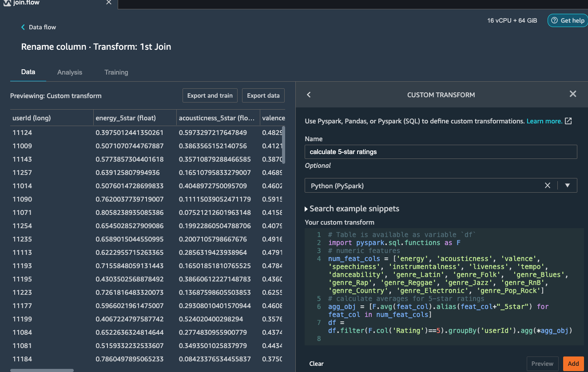The height and width of the screenshot is (372, 588).
Task: Select userId cell 11223
Action: pyautogui.click(x=22, y=293)
